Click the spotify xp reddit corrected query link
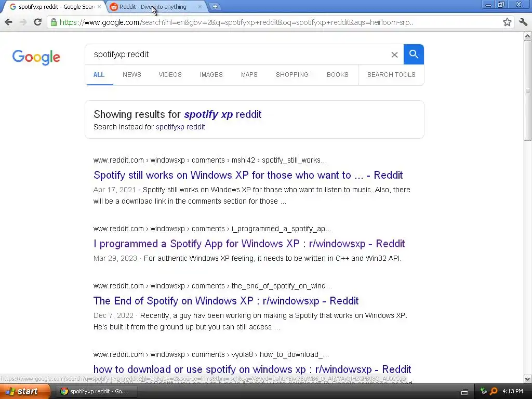 (222, 114)
